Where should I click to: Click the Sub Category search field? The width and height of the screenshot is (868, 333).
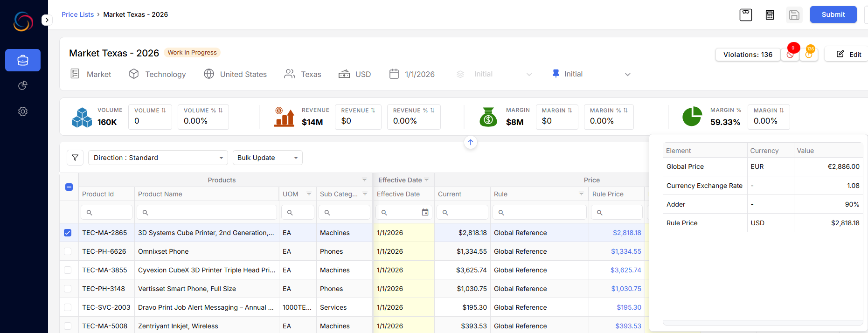pos(344,212)
